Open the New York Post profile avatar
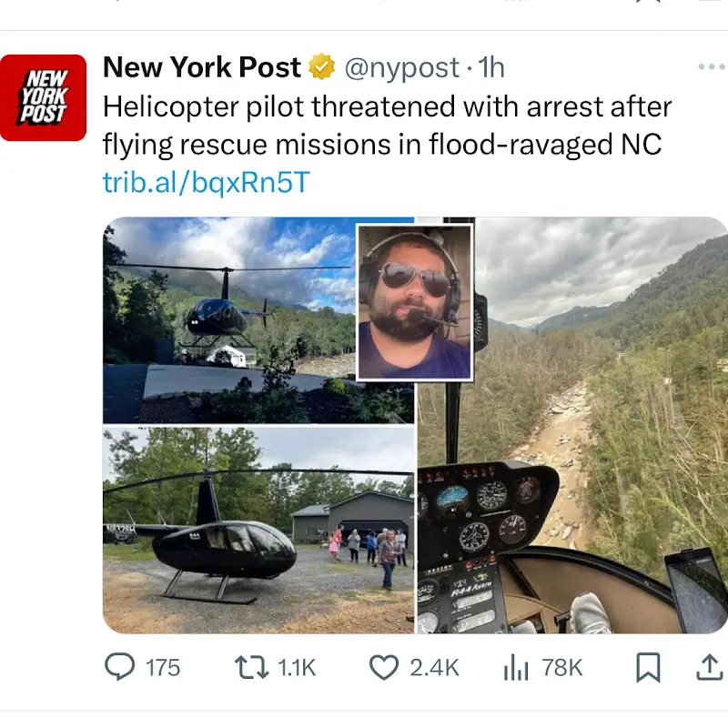Screen dimensions: 728x728 tap(43, 97)
